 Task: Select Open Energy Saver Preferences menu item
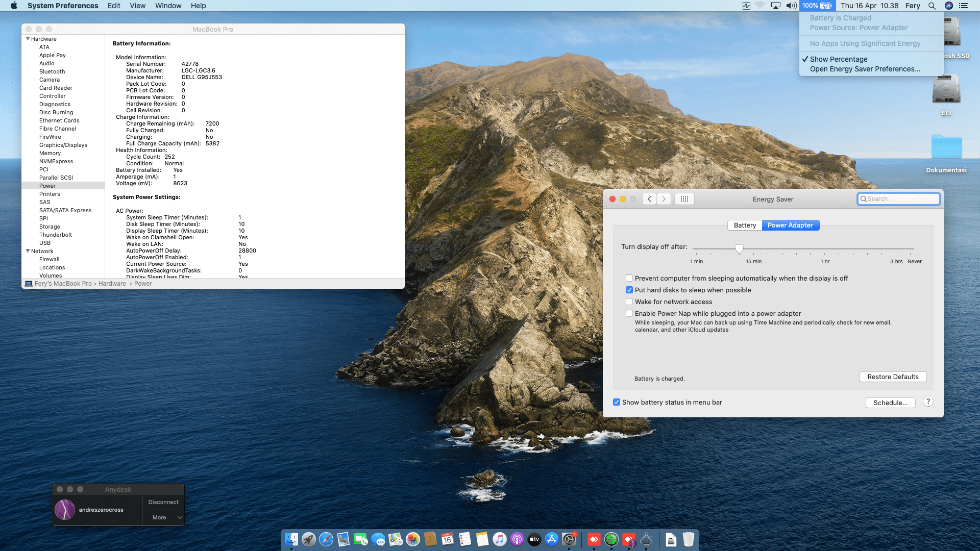(865, 69)
